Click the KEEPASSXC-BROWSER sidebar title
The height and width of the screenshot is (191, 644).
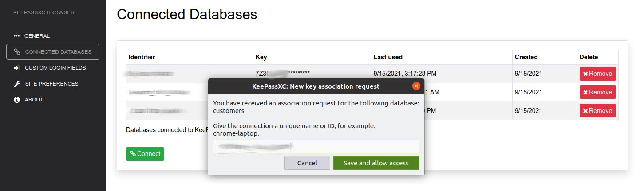(x=44, y=12)
